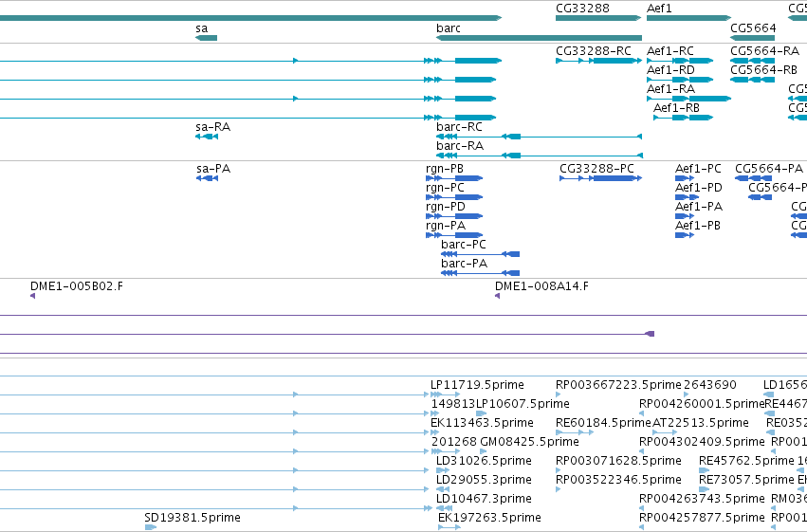This screenshot has width=807, height=532.
Task: Select the Aef1 gene bar
Action: [x=688, y=18]
